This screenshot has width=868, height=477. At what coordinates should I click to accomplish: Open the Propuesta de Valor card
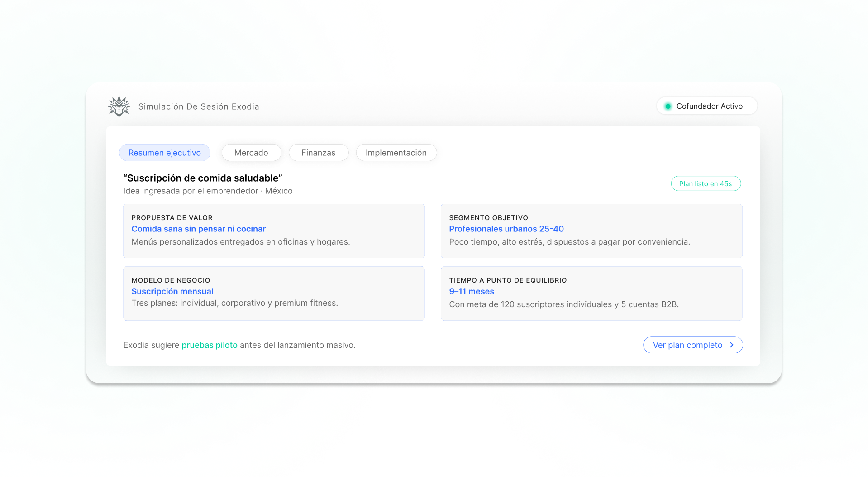[274, 231]
